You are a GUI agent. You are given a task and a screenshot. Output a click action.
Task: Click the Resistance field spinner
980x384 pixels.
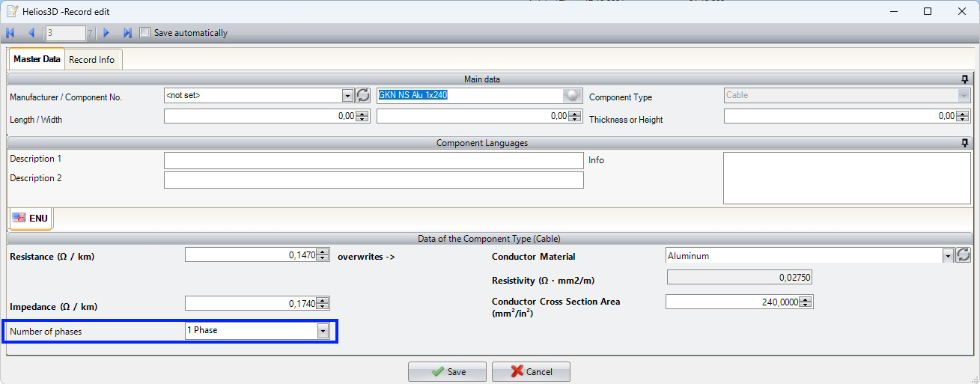point(323,255)
